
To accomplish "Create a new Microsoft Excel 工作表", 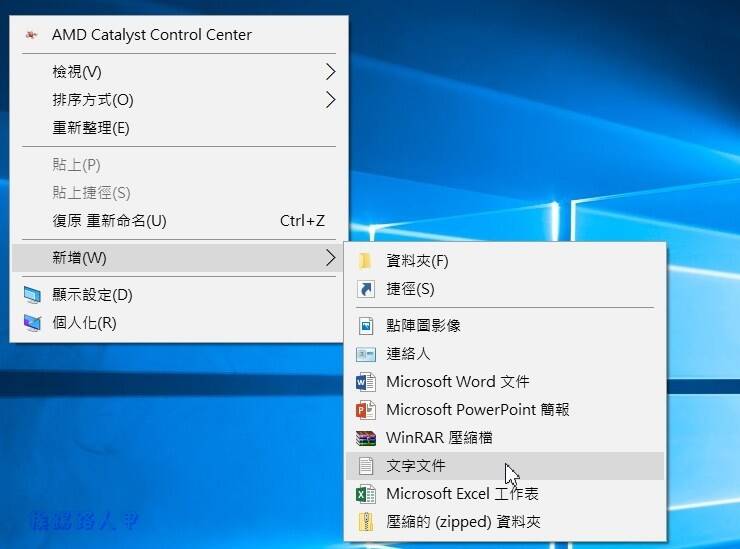I will 505,494.
